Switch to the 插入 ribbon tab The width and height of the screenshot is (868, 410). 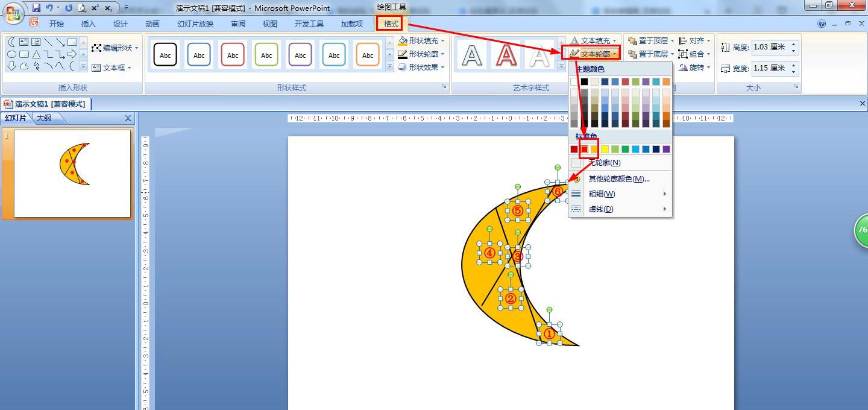(x=89, y=24)
